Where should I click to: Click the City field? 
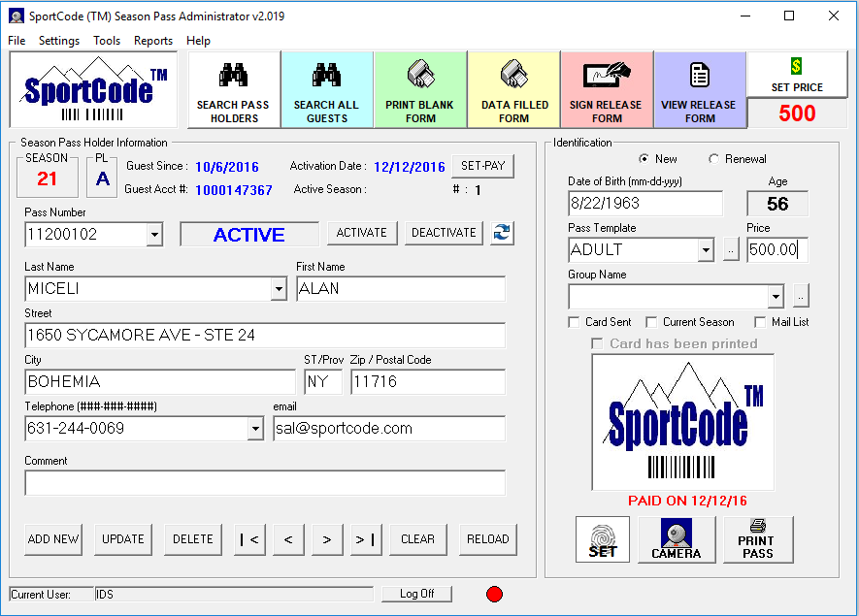click(160, 381)
